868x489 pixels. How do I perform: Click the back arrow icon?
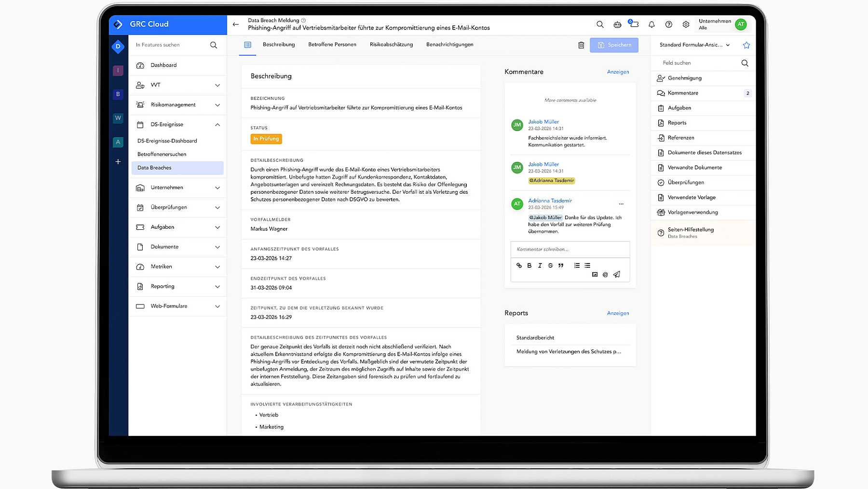point(236,24)
